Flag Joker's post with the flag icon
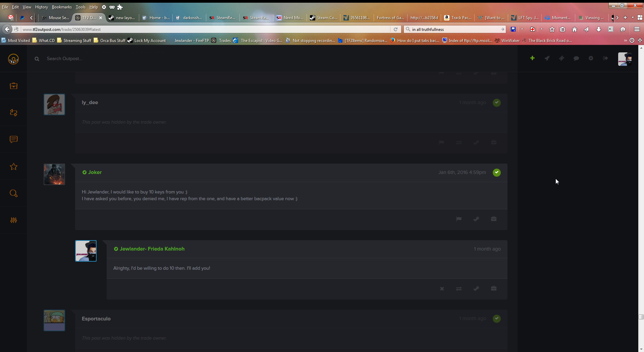Viewport: 644px width, 352px height. coord(459,219)
